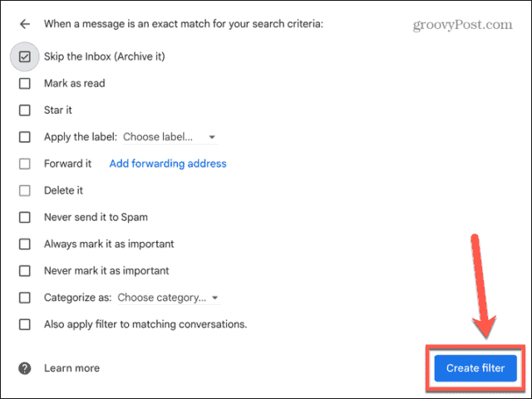Enable Never send it to Spam
Screen dimensions: 532x399
coord(25,218)
